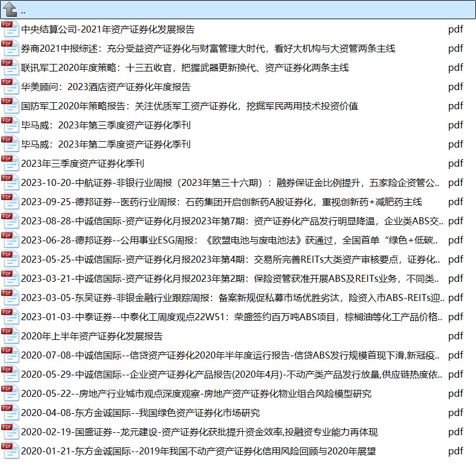Click pdf extension of 2020-02-19 国盛证券 row
Screen dimensions: 476x466
pyautogui.click(x=456, y=432)
